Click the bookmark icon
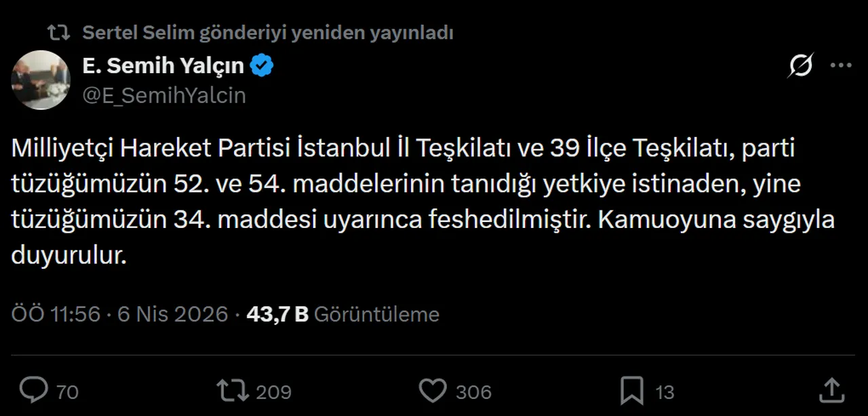 click(633, 391)
